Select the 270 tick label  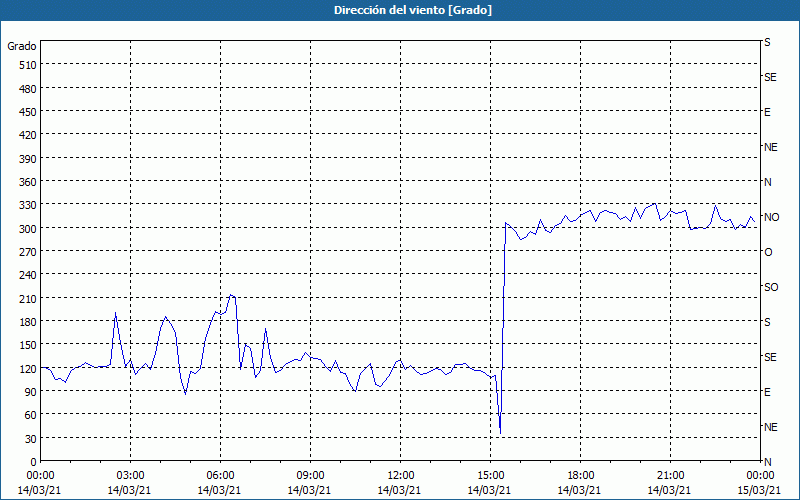point(28,252)
